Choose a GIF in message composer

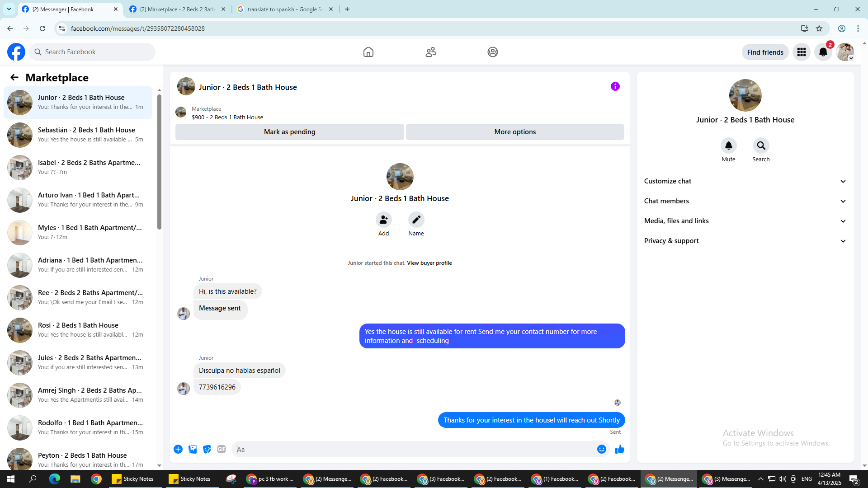click(222, 449)
